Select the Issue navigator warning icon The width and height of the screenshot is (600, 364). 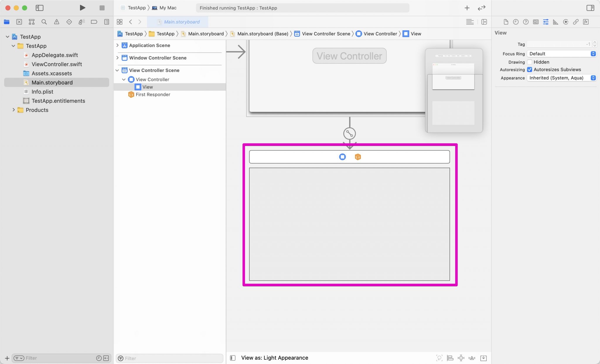(x=57, y=22)
